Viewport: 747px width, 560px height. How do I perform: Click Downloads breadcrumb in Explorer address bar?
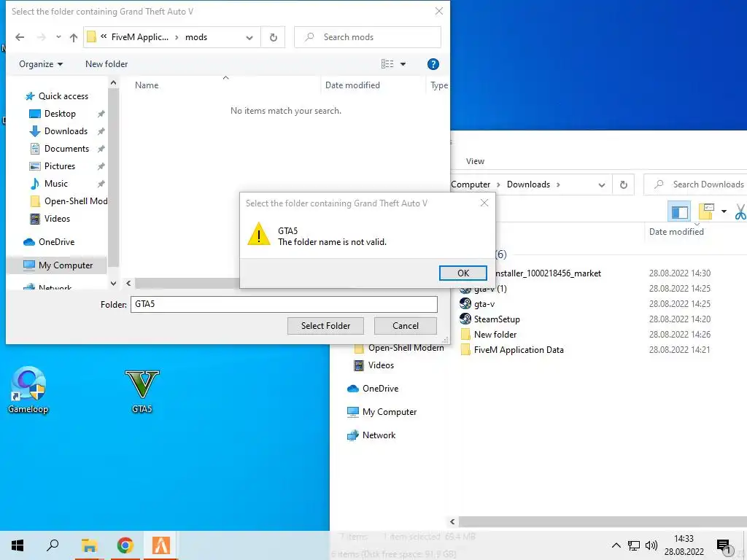click(528, 184)
